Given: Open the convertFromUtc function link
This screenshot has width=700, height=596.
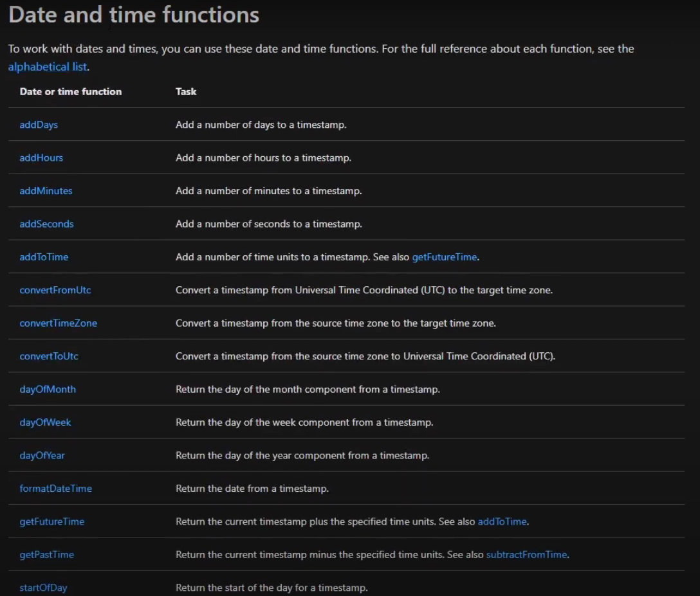Looking at the screenshot, I should pyautogui.click(x=55, y=290).
